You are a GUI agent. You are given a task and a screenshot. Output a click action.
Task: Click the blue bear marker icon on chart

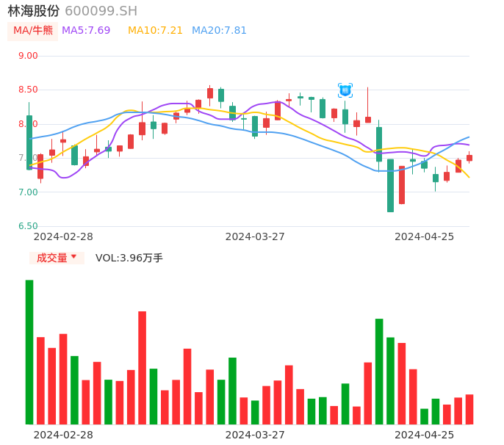pos(345,90)
